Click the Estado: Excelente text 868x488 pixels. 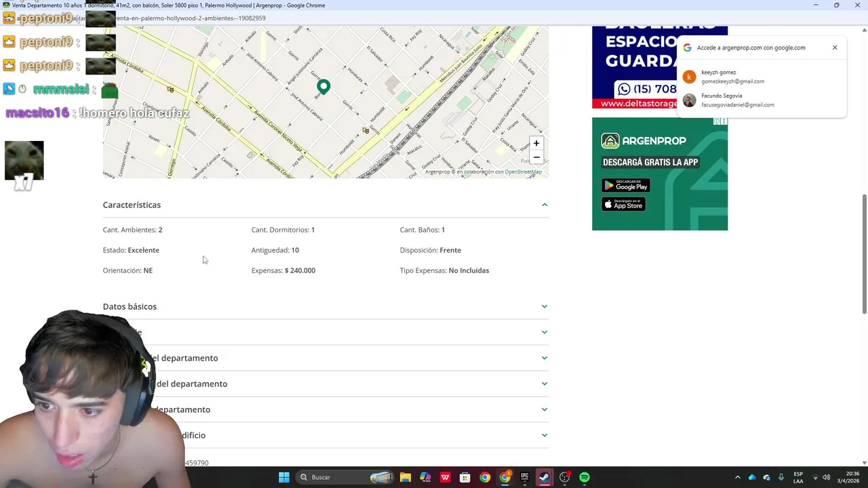pos(131,250)
